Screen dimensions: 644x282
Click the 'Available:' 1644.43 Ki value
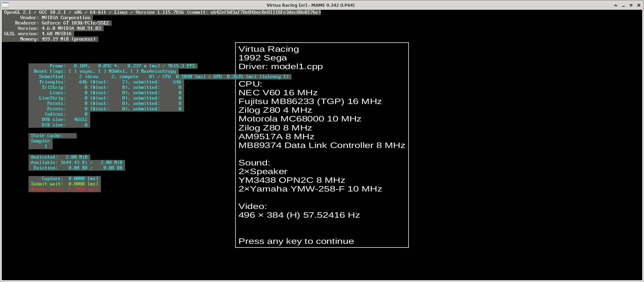74,163
